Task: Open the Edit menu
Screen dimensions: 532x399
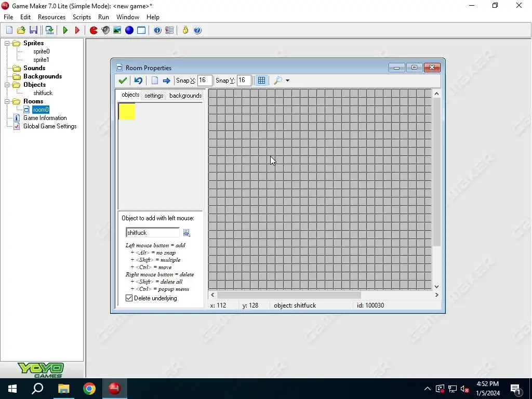Action: pos(25,17)
